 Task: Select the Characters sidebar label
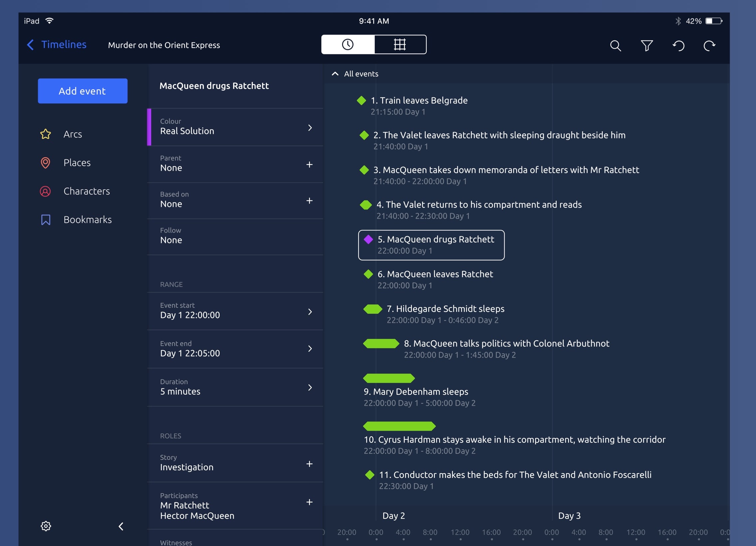[x=87, y=191]
